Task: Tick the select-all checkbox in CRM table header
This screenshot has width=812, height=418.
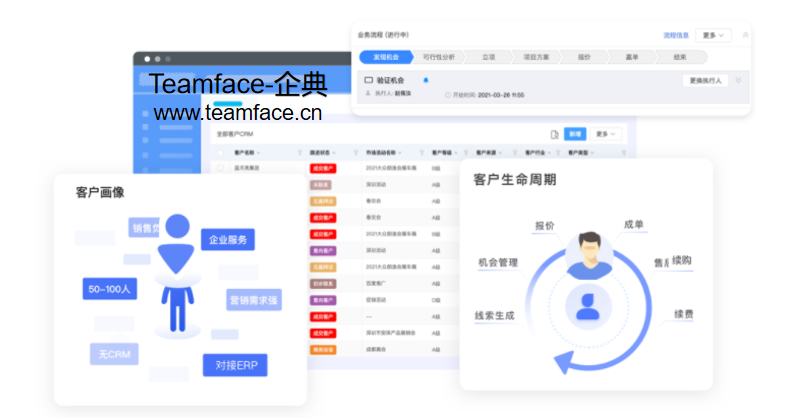Action: click(220, 153)
